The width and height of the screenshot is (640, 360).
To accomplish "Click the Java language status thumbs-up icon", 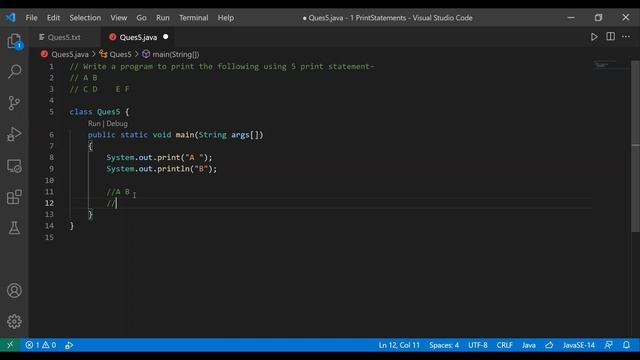I will tap(549, 345).
